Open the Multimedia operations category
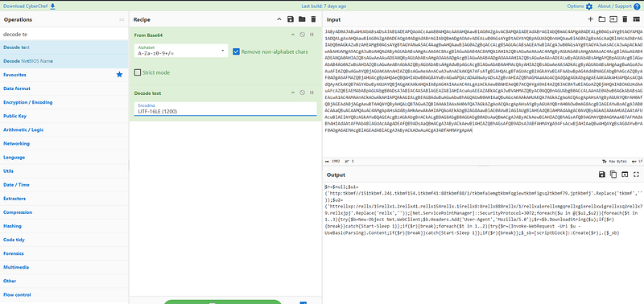The width and height of the screenshot is (644, 304). (x=64, y=267)
